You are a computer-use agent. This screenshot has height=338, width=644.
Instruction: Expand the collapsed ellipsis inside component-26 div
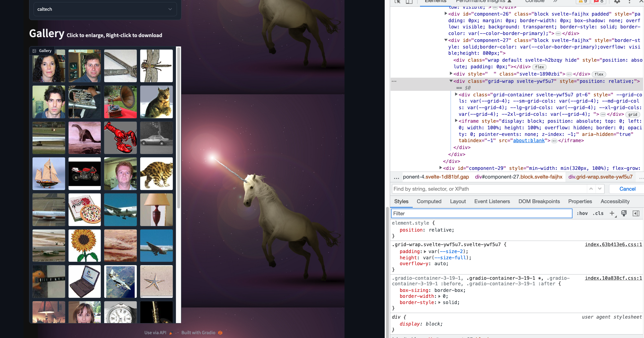pyautogui.click(x=558, y=34)
